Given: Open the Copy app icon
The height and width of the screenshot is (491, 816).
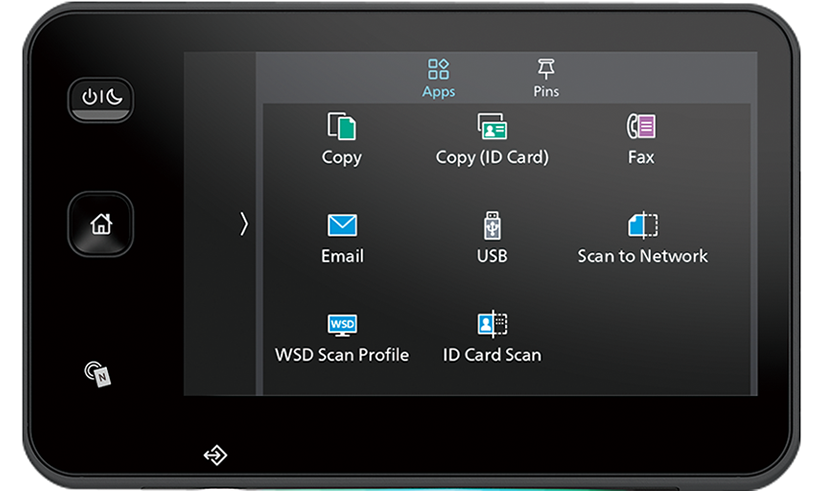Looking at the screenshot, I should pyautogui.click(x=342, y=127).
